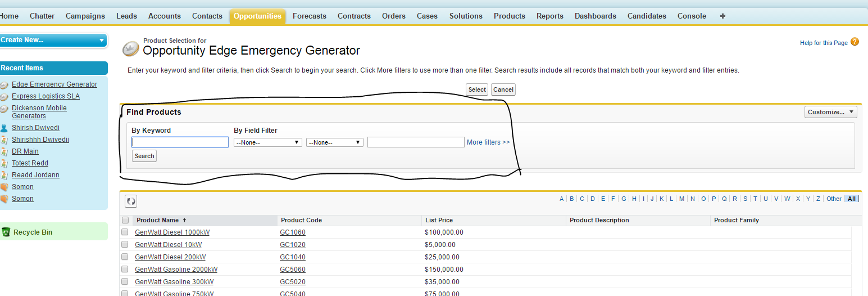Screen dimensions: 868x296
Task: Click the help question mark icon
Action: coord(855,42)
